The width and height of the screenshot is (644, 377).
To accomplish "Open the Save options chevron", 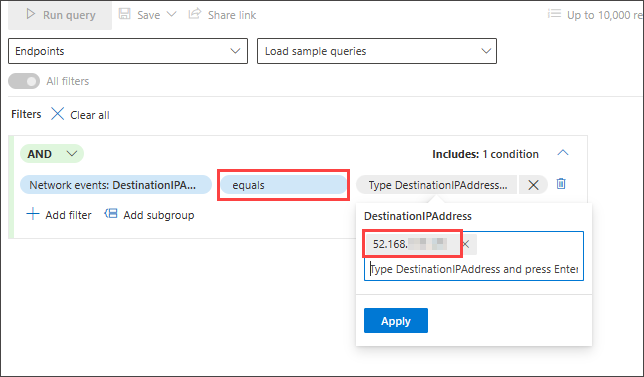I will click(x=171, y=14).
